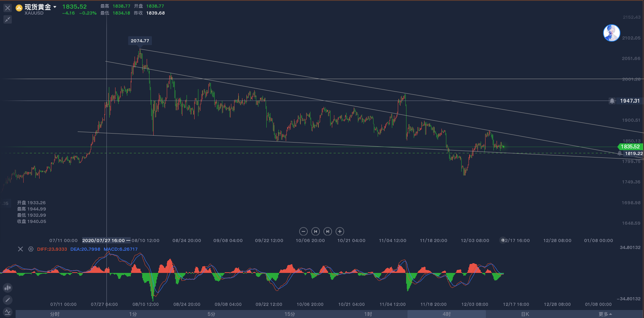This screenshot has height=318, width=644.
Task: Zoom out chart with minus button
Action: coord(303,231)
